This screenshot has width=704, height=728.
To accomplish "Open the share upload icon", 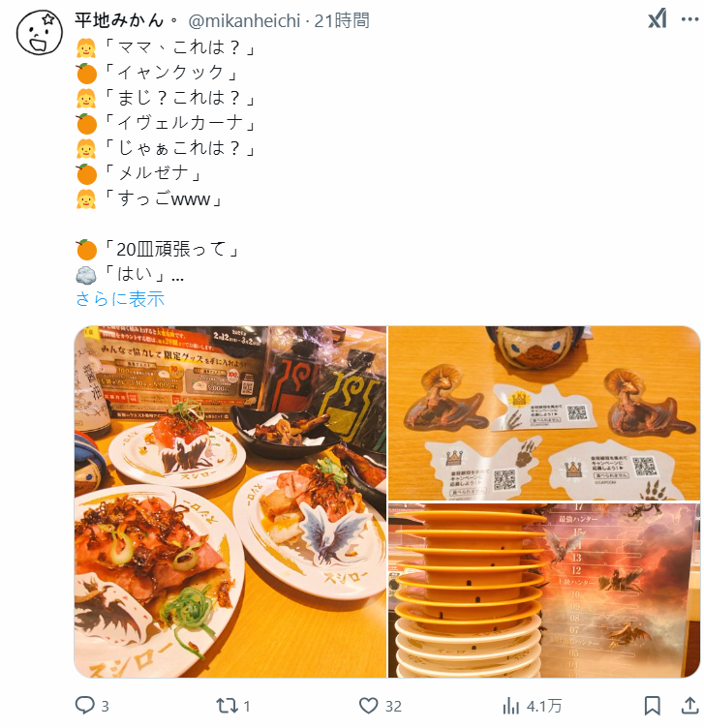I will [x=690, y=705].
